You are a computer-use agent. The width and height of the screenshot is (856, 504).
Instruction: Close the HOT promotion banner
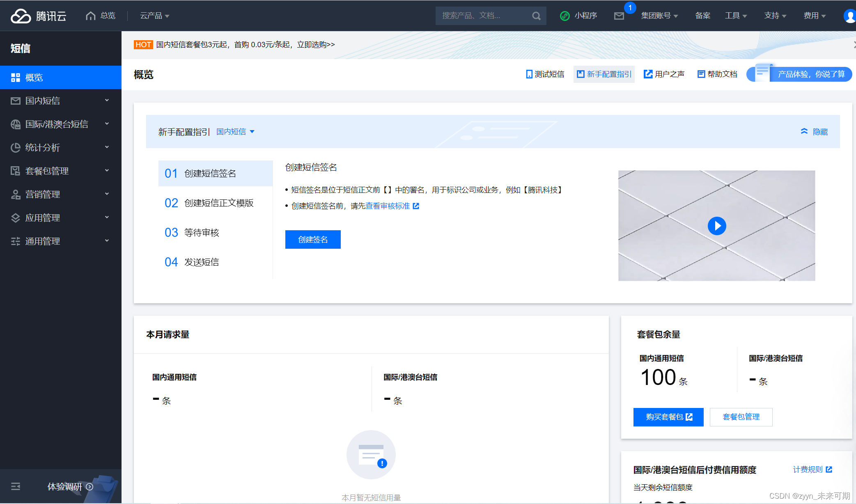pyautogui.click(x=854, y=44)
